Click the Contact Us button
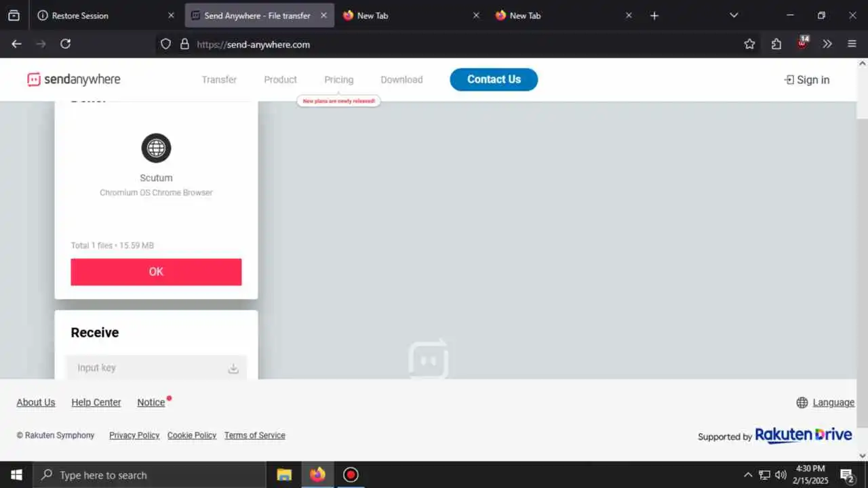This screenshot has width=868, height=488. (x=494, y=79)
